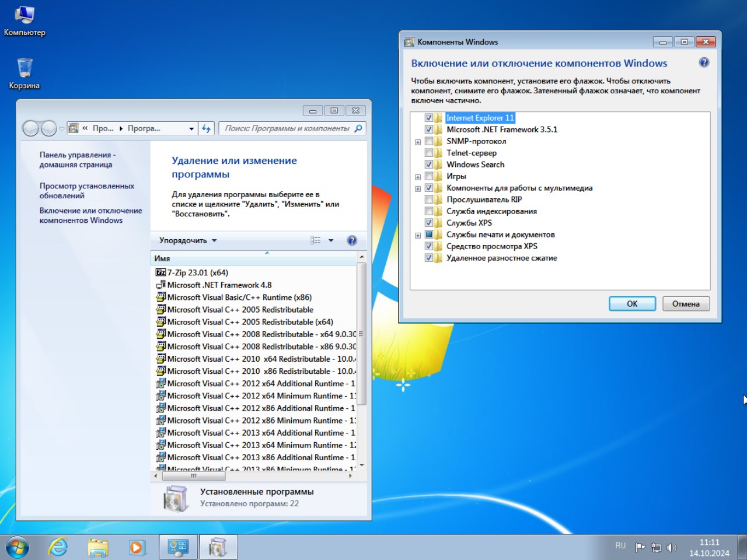Open the Упорядочить dropdown menu

coord(188,240)
